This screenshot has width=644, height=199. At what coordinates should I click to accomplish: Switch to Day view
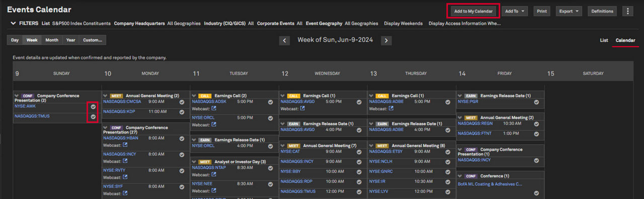pos(15,40)
